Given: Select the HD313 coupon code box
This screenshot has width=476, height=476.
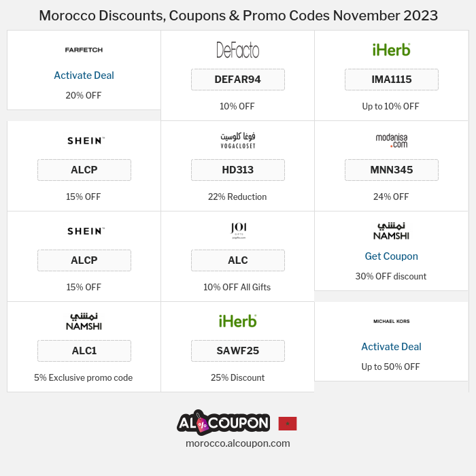Looking at the screenshot, I should (237, 170).
